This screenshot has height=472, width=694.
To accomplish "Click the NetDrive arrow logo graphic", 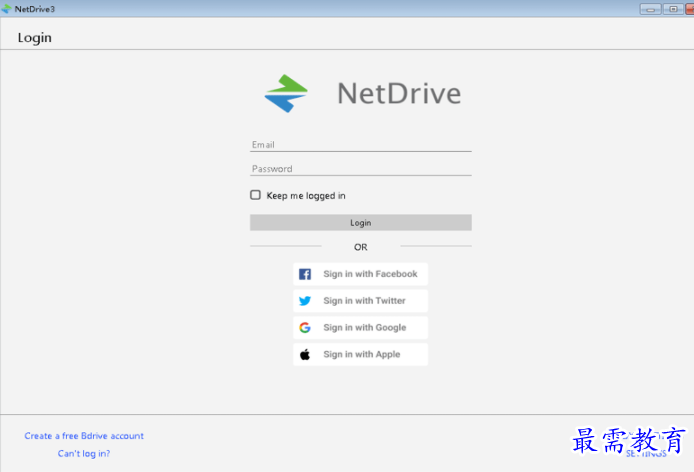I will [x=286, y=93].
